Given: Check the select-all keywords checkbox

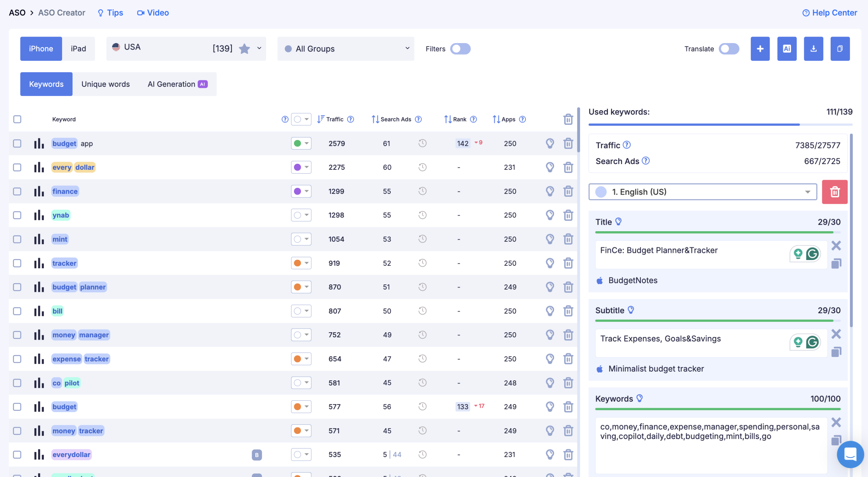Looking at the screenshot, I should coord(17,119).
